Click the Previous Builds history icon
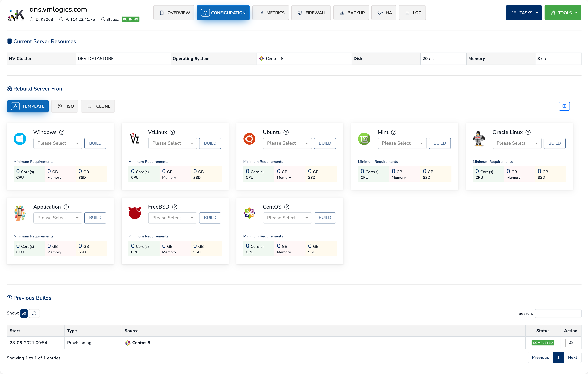Image resolution: width=588 pixels, height=374 pixels. (x=9, y=298)
